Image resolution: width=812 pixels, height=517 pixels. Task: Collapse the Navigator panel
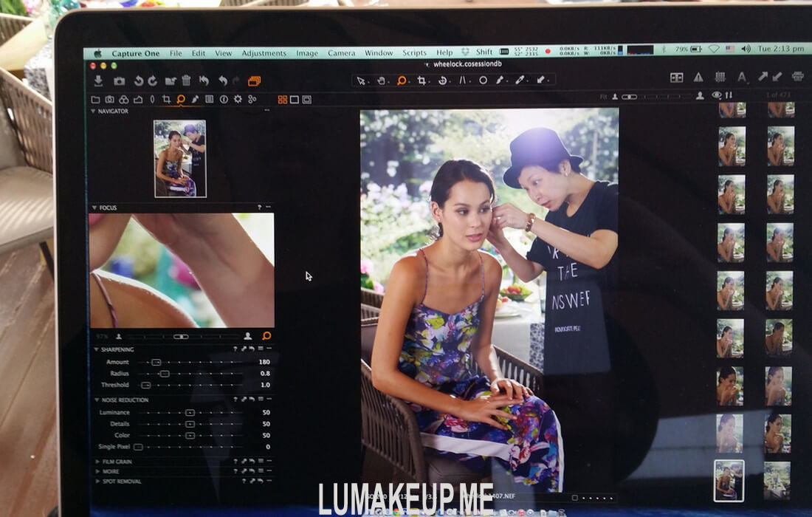93,111
